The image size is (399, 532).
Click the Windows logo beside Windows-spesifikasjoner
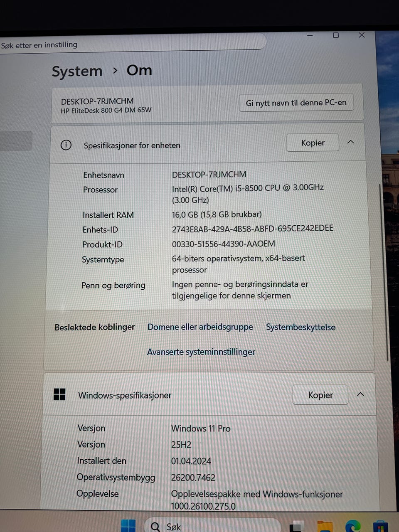[x=59, y=394]
